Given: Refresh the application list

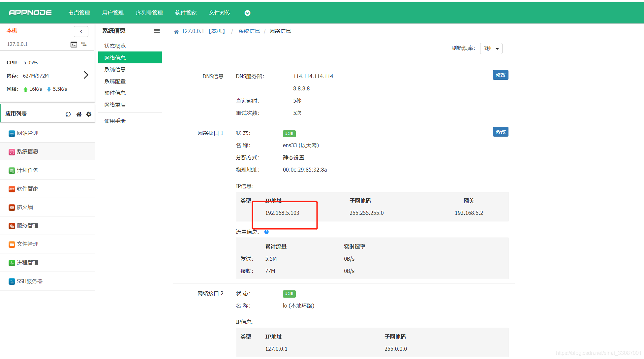Looking at the screenshot, I should 68,114.
